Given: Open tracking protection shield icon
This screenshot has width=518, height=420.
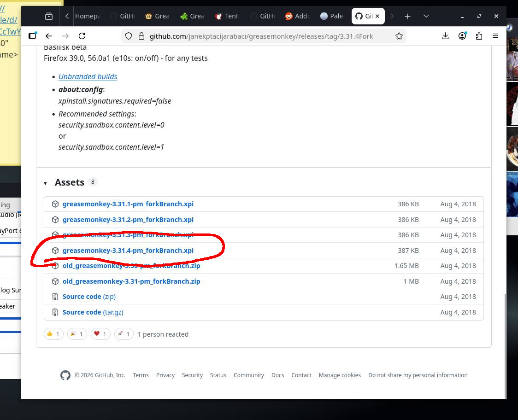Looking at the screenshot, I should (x=129, y=36).
